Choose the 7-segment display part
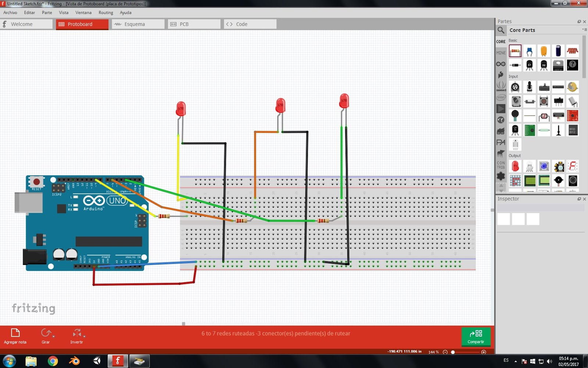Image resolution: width=588 pixels, height=368 pixels. click(x=573, y=166)
